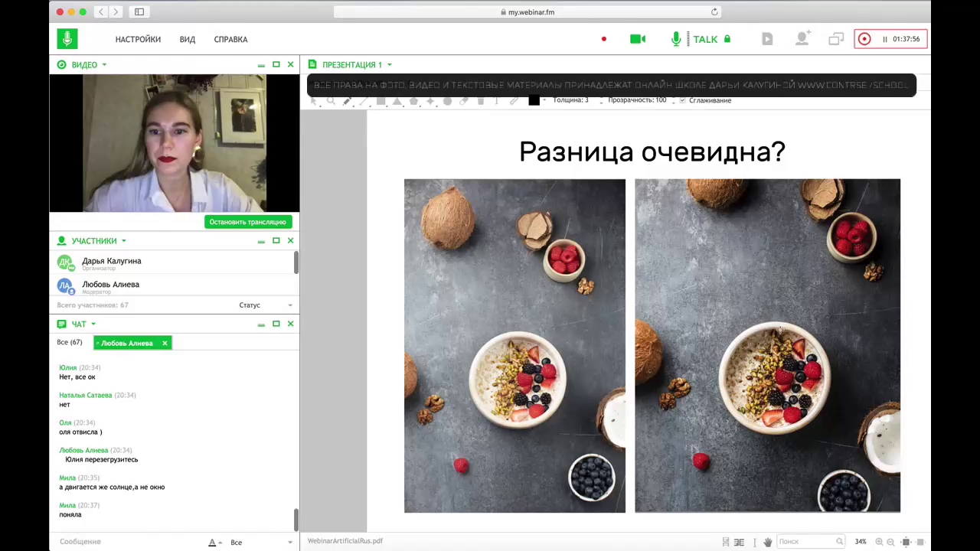Maximize the ЧАТ panel

point(276,324)
